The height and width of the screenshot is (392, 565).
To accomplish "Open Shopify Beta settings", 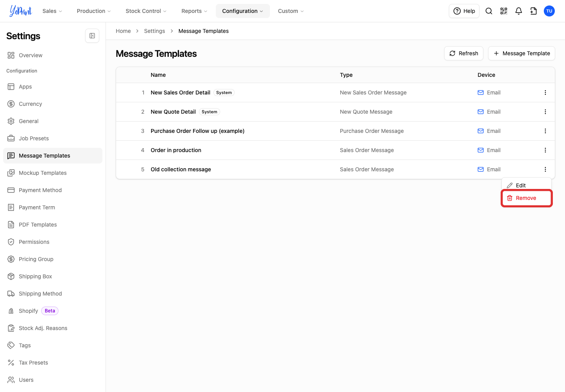I will point(53,311).
